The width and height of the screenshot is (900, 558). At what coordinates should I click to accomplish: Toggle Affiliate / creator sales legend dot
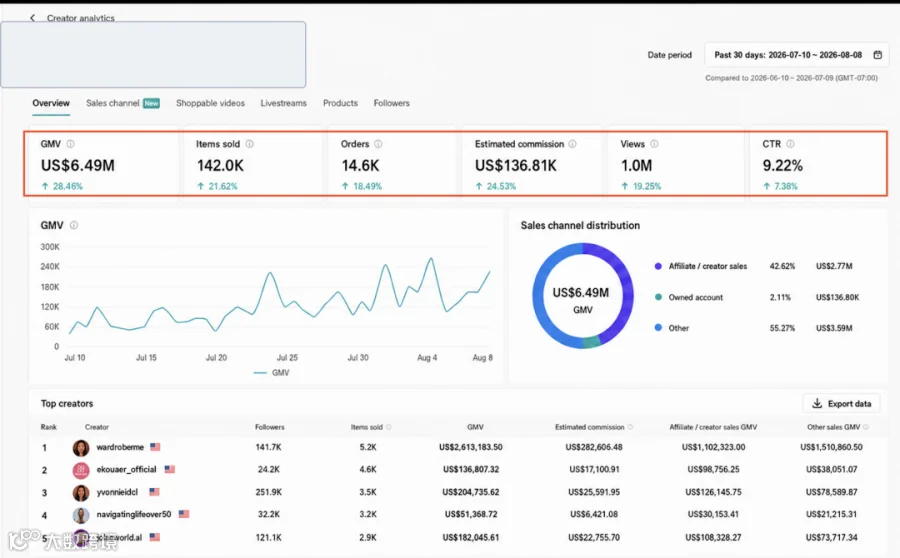pyautogui.click(x=658, y=266)
